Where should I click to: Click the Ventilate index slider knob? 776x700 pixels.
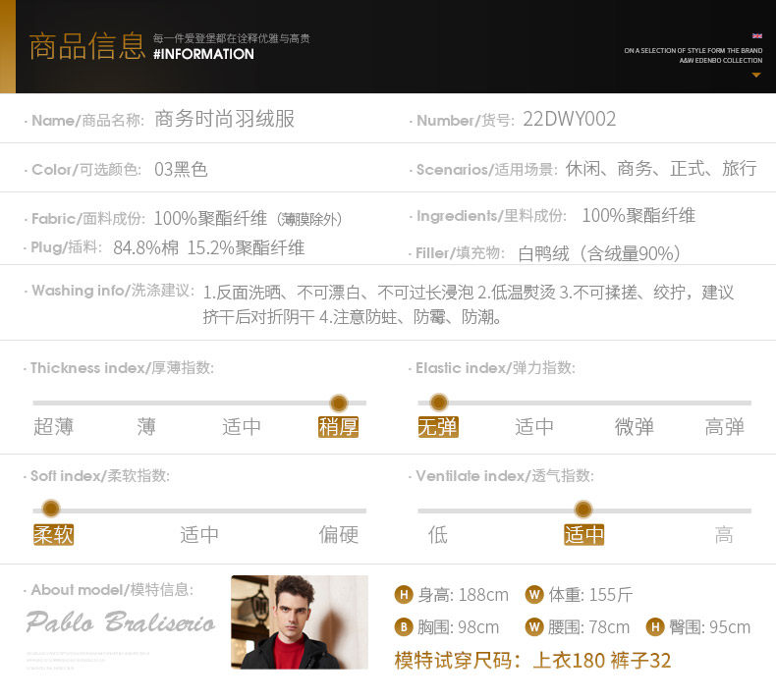[583, 509]
